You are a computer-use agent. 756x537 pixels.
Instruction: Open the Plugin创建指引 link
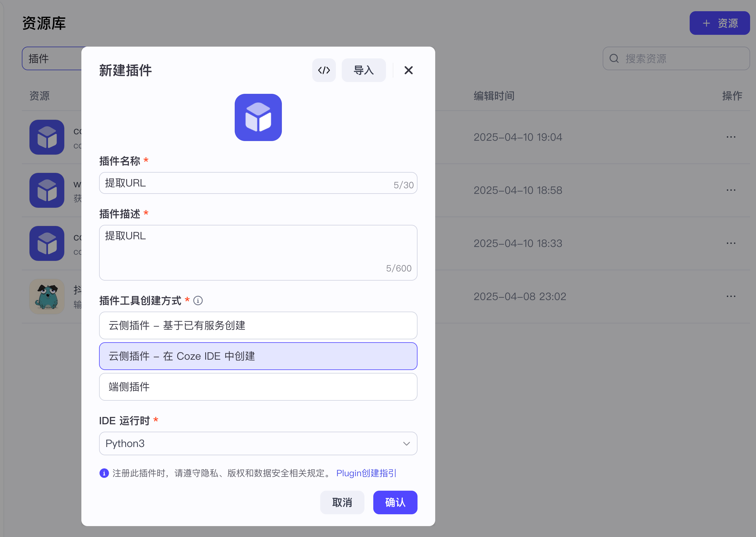point(366,473)
